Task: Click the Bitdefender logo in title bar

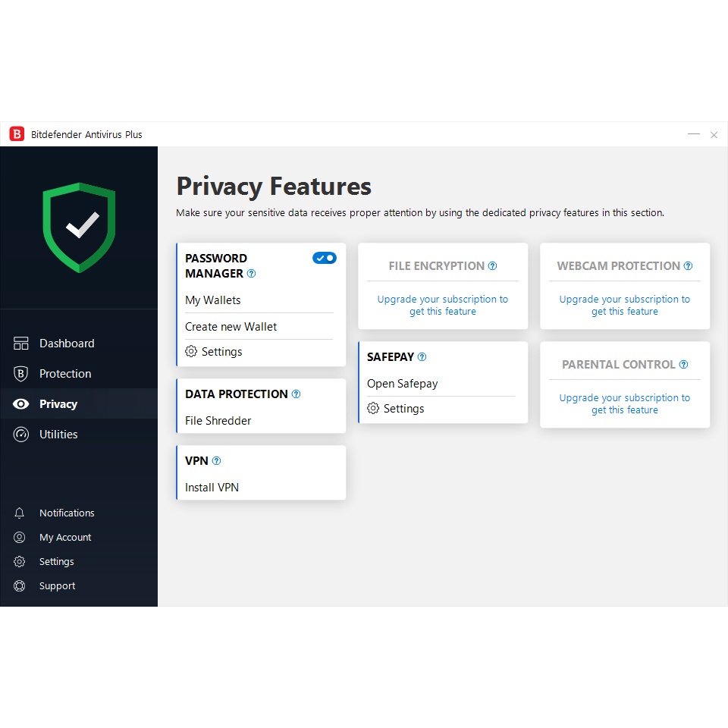Action: click(x=17, y=134)
